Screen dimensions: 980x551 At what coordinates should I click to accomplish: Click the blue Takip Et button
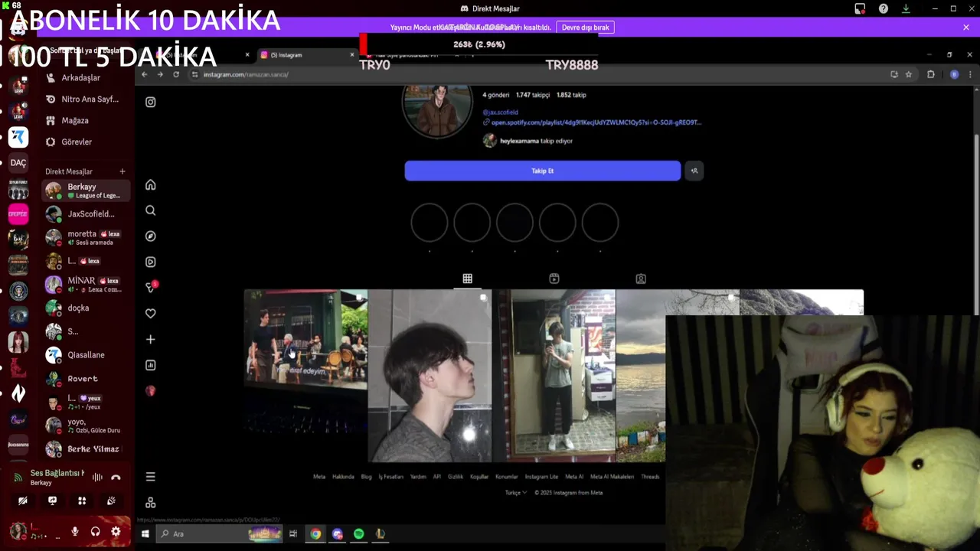click(x=542, y=171)
